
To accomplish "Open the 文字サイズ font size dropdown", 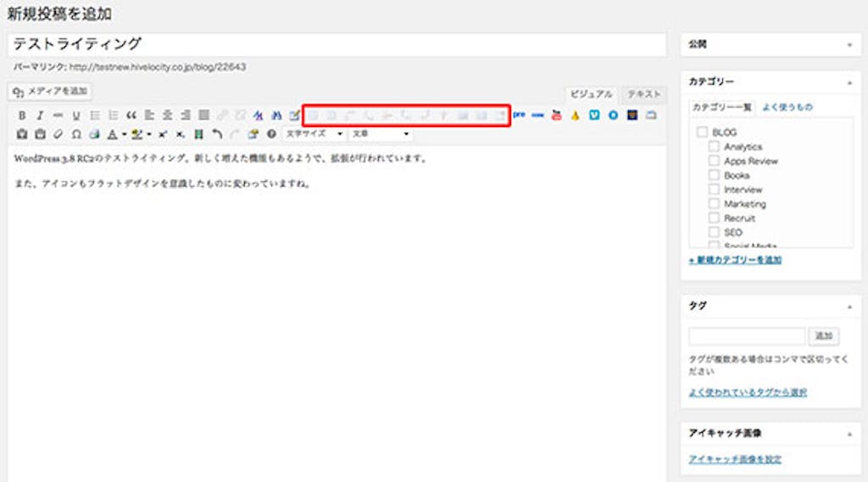I will pos(314,134).
